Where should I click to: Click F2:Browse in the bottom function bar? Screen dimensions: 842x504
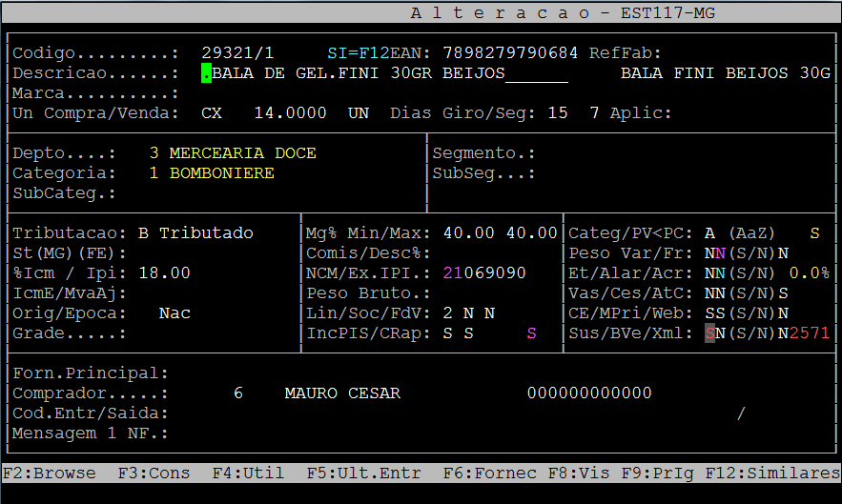tap(50, 473)
